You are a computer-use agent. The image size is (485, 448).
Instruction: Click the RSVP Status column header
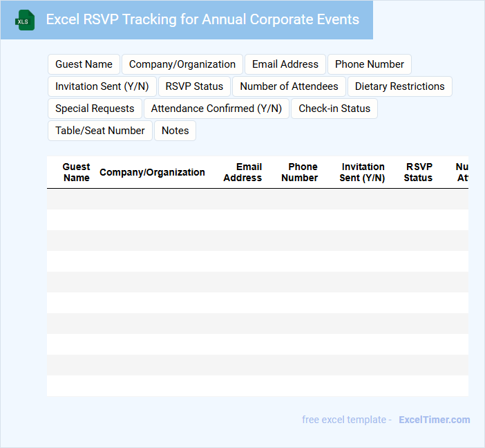[418, 172]
